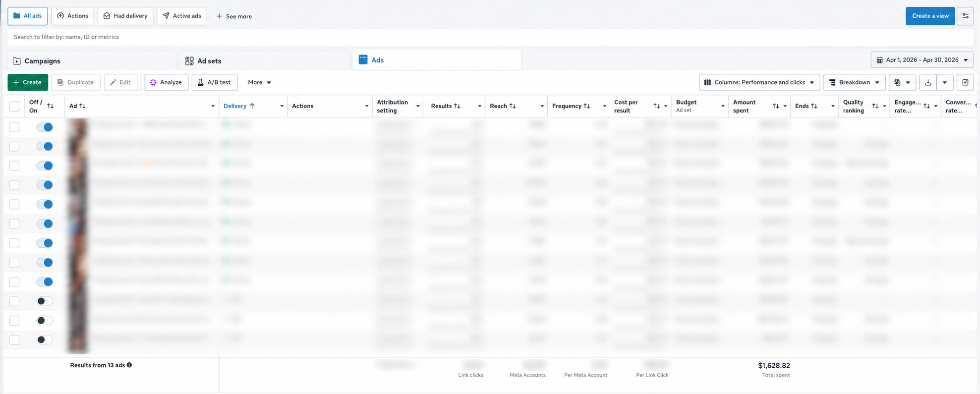Screen dimensions: 980x394
Task: Focus the search filter field
Action: 490,37
